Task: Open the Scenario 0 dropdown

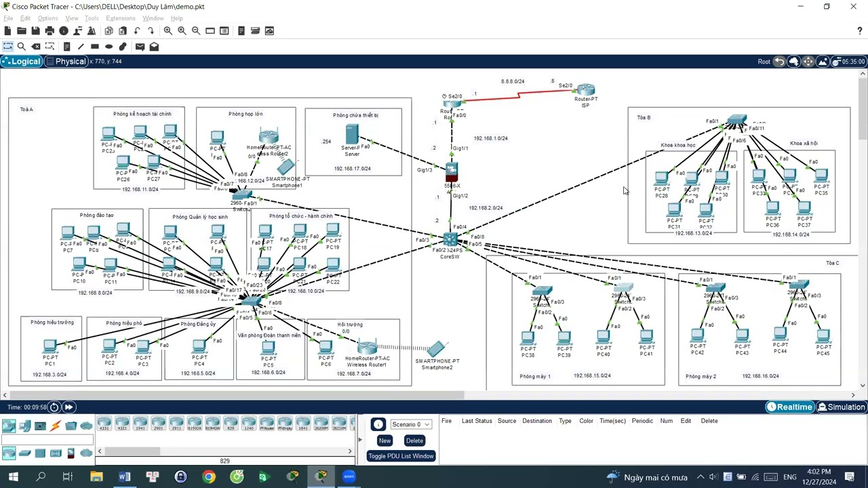Action: click(x=411, y=424)
